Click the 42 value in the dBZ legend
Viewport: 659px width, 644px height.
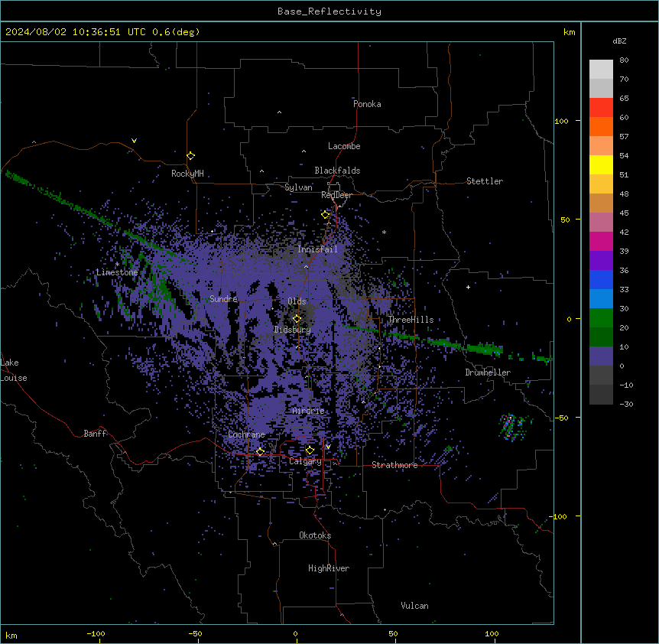coord(624,232)
